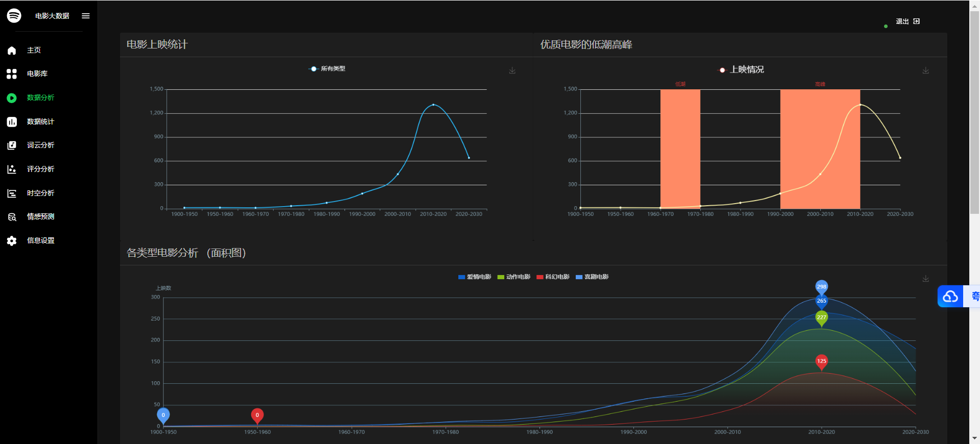Click the 265 max value marker pin
Image resolution: width=980 pixels, height=444 pixels.
tap(821, 302)
